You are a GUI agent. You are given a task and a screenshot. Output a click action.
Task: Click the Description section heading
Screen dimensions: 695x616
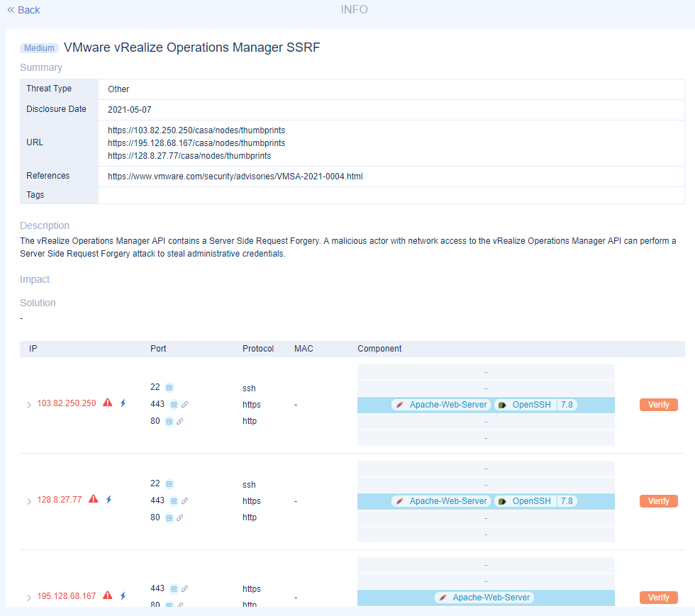coord(45,225)
